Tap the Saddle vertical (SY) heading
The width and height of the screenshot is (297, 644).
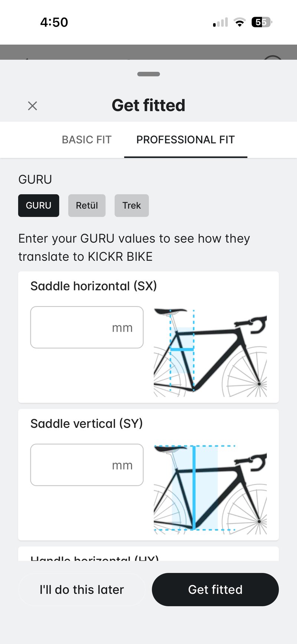coord(87,423)
